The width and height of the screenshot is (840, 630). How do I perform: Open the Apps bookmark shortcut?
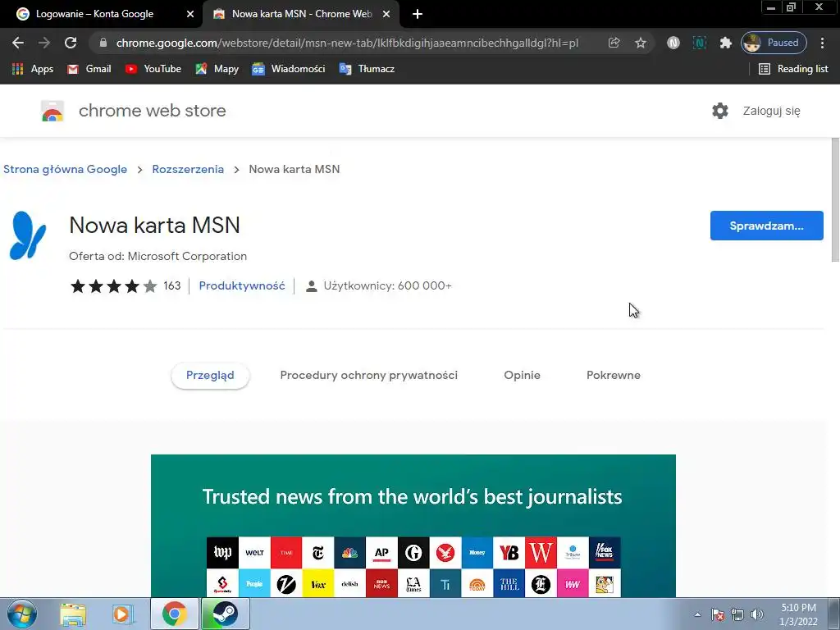click(x=33, y=69)
